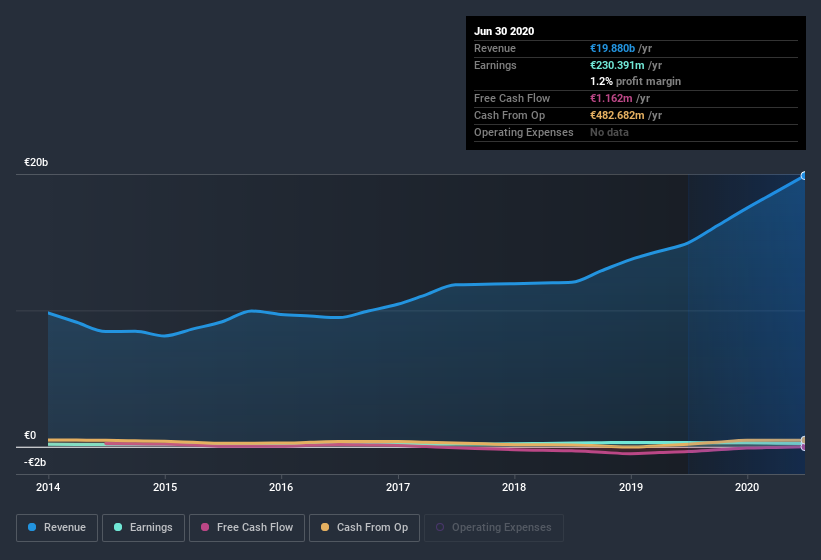Click the 2017 x-axis label
This screenshot has height=560, width=821.
[x=398, y=487]
